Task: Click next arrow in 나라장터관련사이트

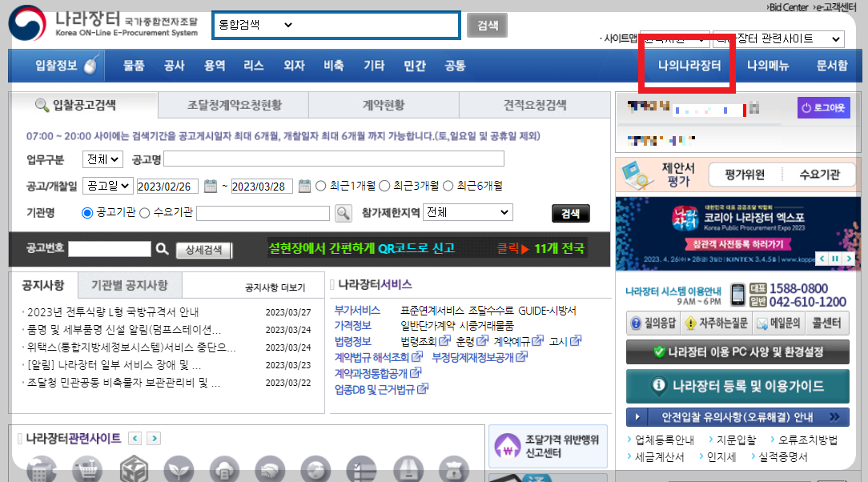Action: [154, 438]
